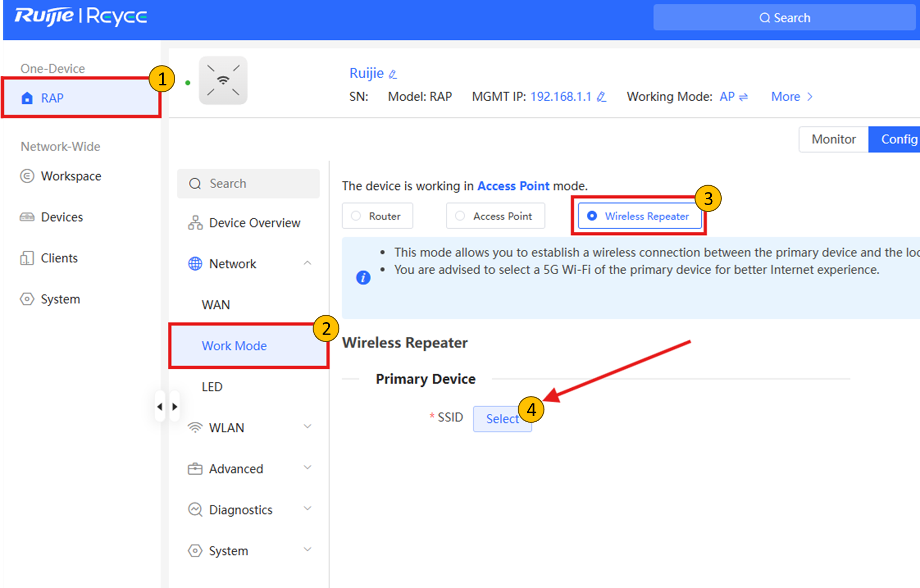The width and height of the screenshot is (920, 588).
Task: Click the RAP home icon
Action: click(27, 98)
